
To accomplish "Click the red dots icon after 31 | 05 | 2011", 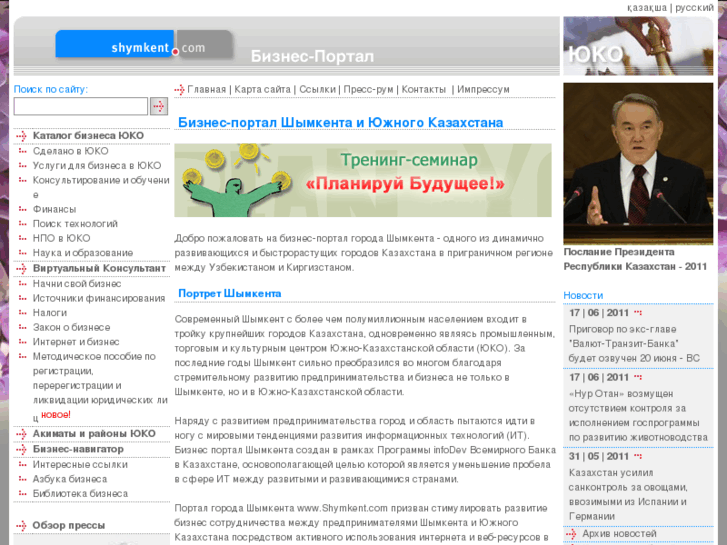I will coord(638,456).
